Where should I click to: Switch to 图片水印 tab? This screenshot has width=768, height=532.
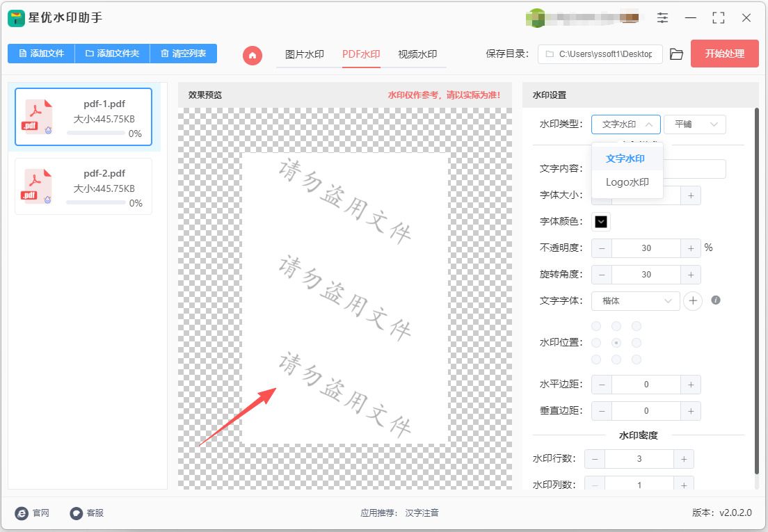(305, 54)
